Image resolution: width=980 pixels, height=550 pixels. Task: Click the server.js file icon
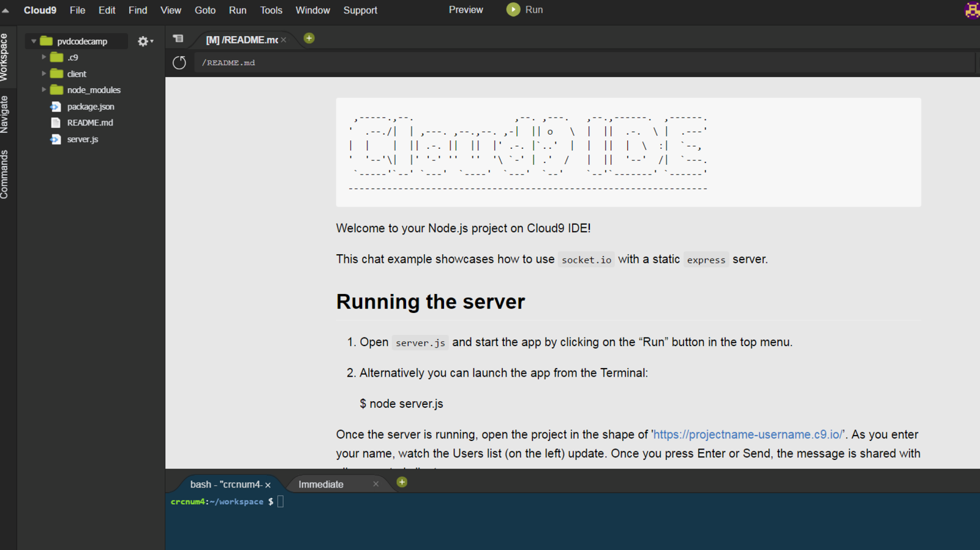pos(56,139)
